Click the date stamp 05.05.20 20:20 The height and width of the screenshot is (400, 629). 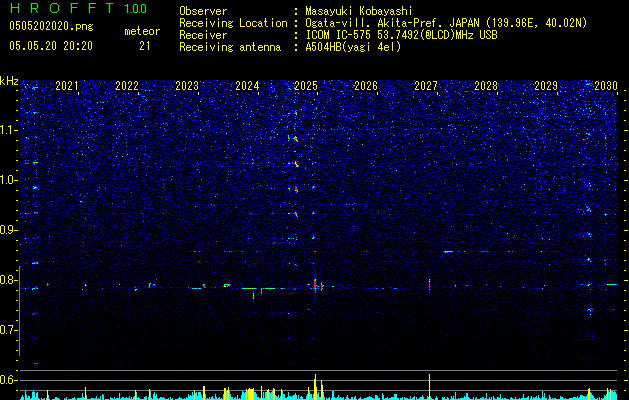[51, 46]
